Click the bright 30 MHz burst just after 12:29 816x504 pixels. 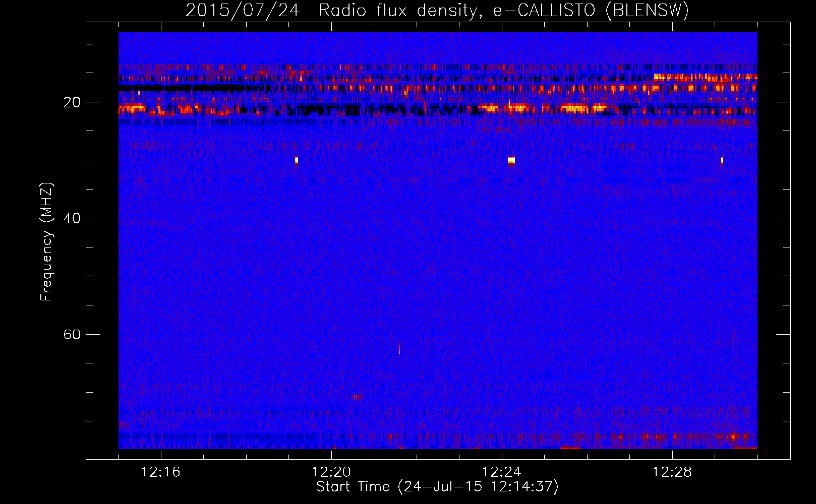(x=722, y=160)
